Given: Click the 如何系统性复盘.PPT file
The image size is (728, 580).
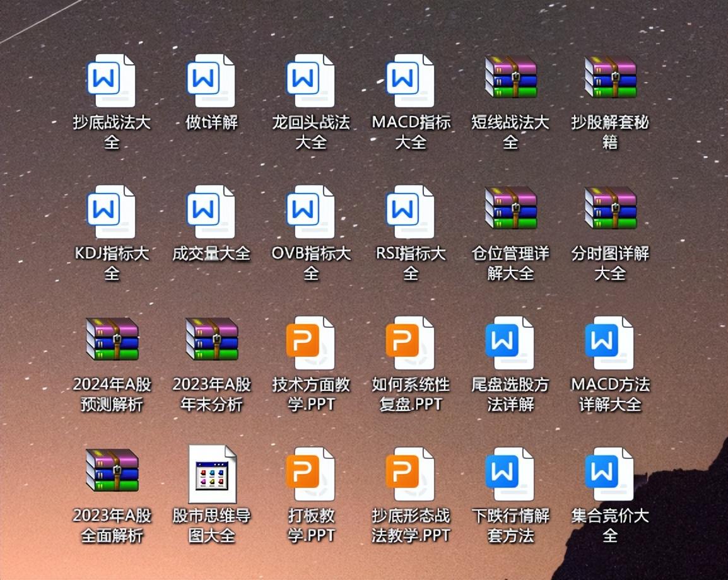Looking at the screenshot, I should (411, 343).
